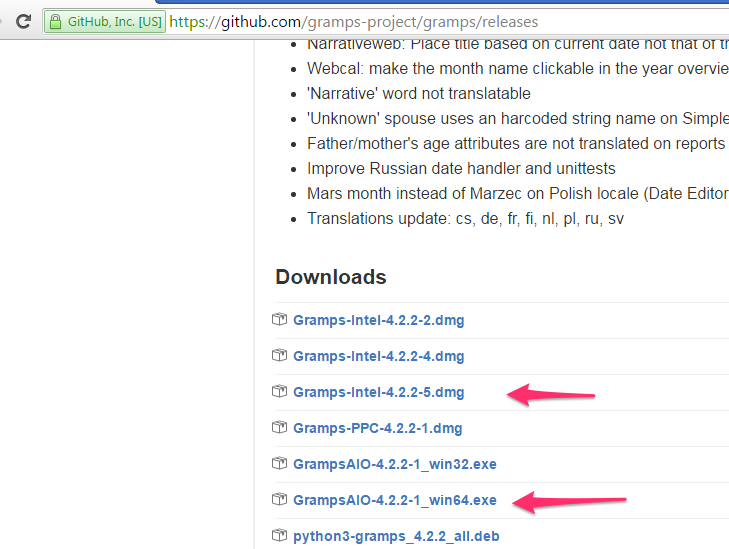The image size is (729, 549).
Task: Click package icon beside Gramps-Intel-4.2.2-2.dmg
Action: click(279, 320)
